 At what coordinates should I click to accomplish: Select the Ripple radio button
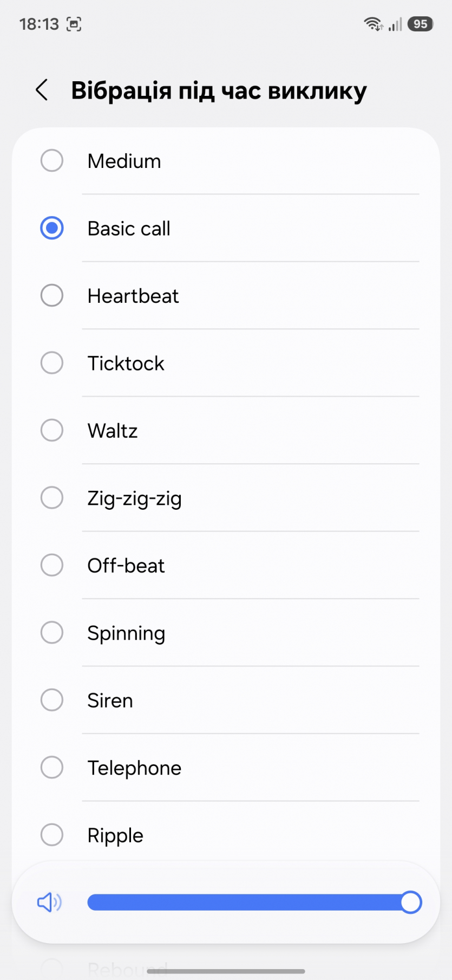52,835
